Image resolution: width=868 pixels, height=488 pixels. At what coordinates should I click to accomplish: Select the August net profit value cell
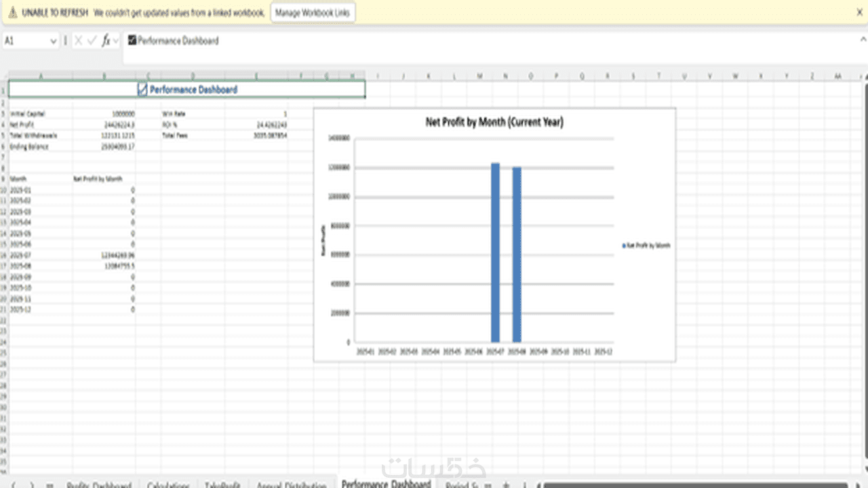(104, 266)
